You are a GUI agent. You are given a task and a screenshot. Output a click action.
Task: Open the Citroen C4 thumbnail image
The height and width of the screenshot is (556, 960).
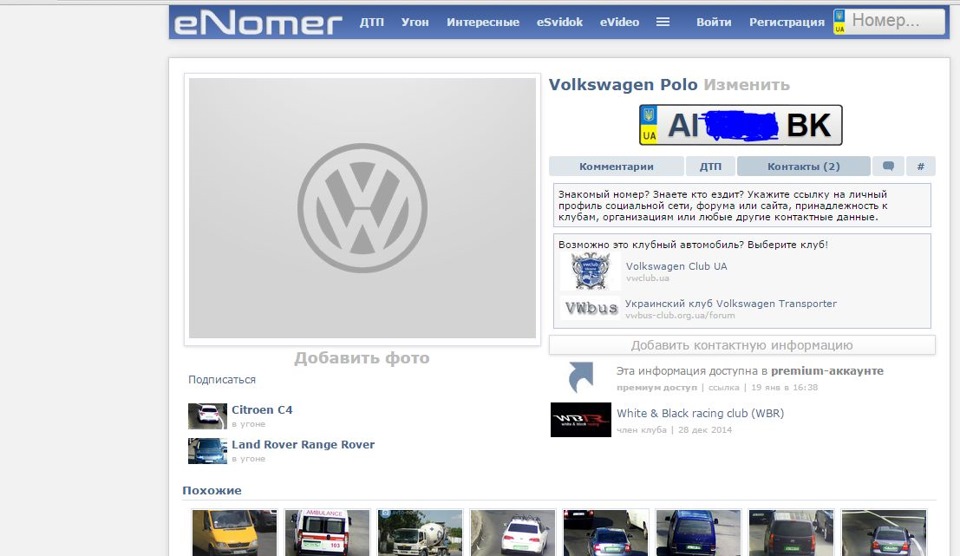click(x=207, y=416)
